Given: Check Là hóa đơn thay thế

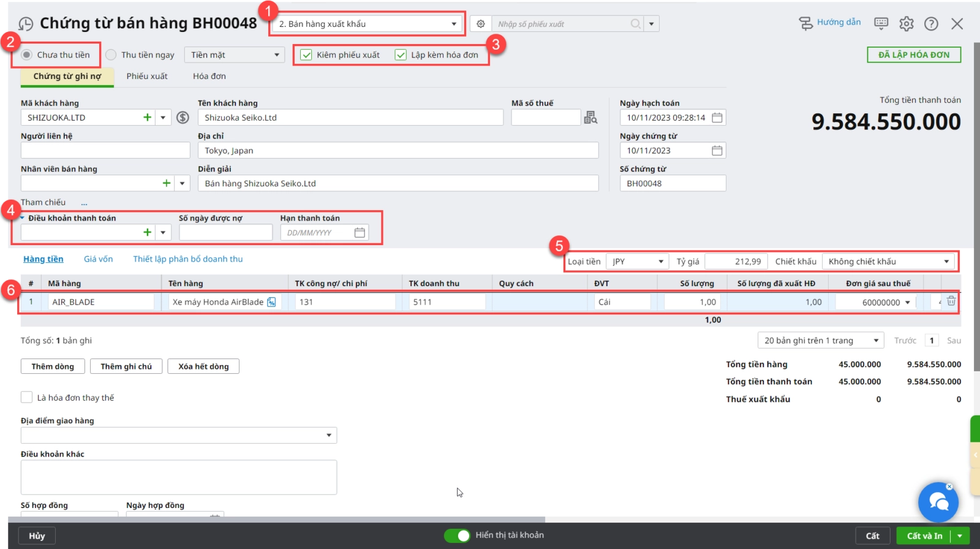Looking at the screenshot, I should click(27, 398).
